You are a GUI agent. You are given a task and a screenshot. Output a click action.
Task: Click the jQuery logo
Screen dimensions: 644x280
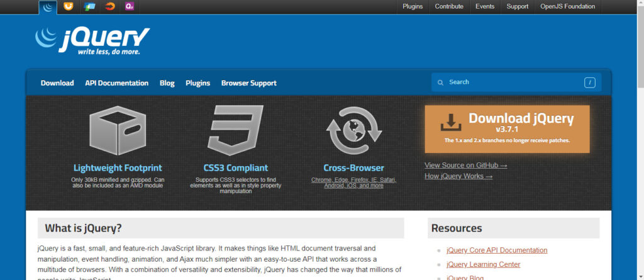pyautogui.click(x=92, y=41)
